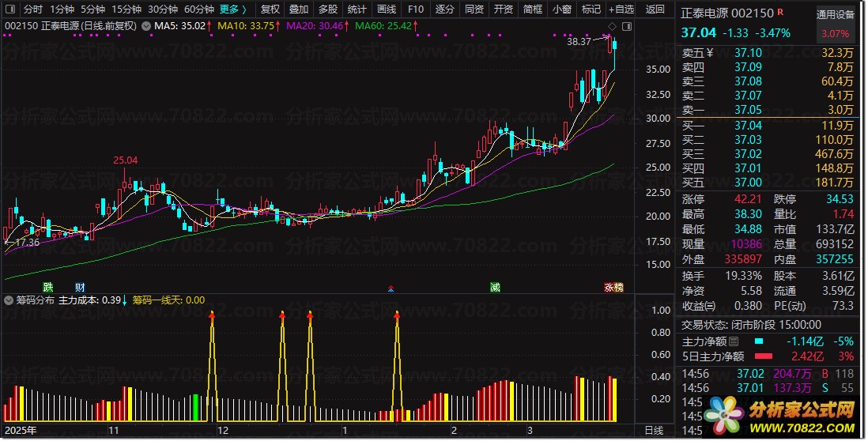The image size is (868, 441).
Task: Toggle 叠加 overlay comparison
Action: click(x=299, y=9)
